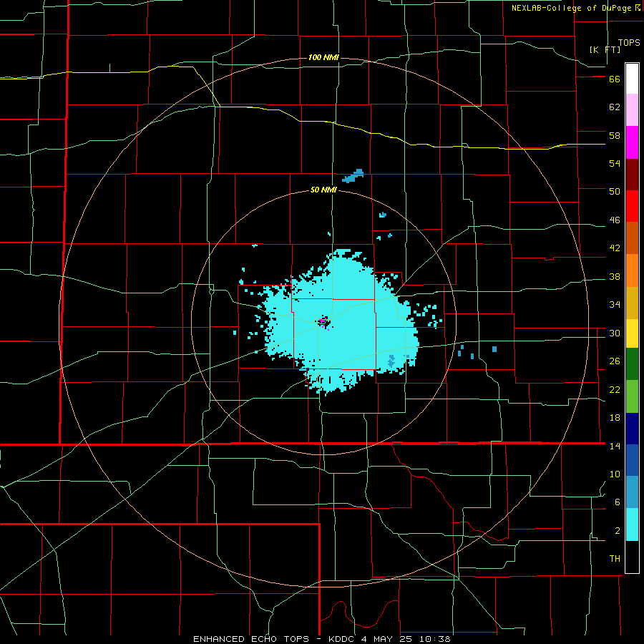The height and width of the screenshot is (644, 644).
Task: Click the magenta swatch between 54 and 58
Action: (632, 142)
